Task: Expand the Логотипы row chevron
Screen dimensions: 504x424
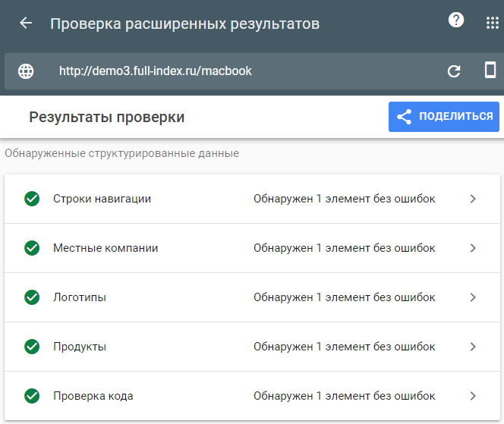Action: coord(473,297)
